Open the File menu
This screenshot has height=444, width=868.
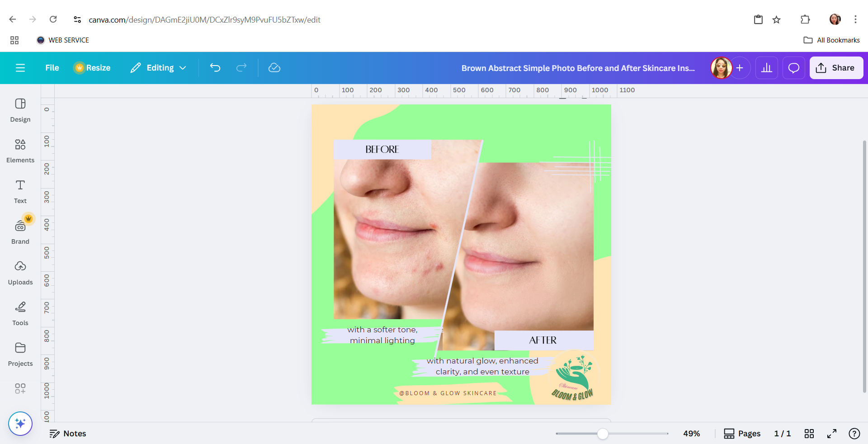(x=52, y=68)
